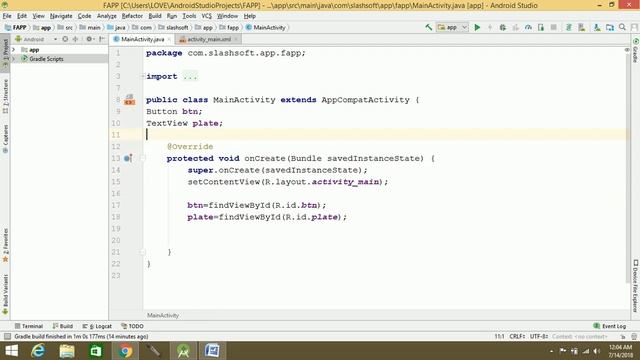Expand the folded import statement
This screenshot has width=640, height=360.
[142, 76]
